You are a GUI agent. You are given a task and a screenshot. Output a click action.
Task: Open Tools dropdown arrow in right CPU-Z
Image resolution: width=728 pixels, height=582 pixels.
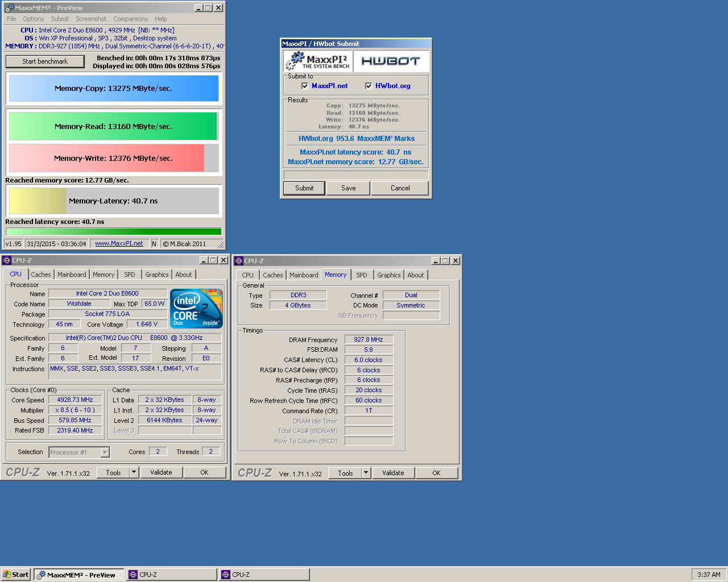click(366, 473)
